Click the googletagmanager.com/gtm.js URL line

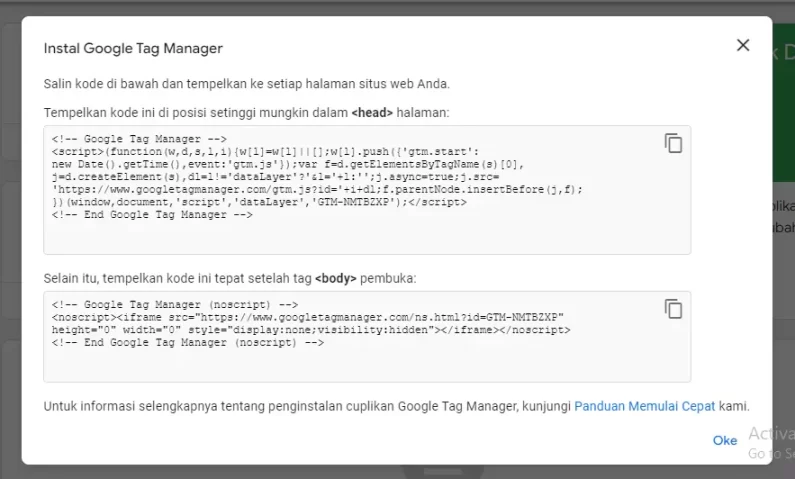point(317,189)
